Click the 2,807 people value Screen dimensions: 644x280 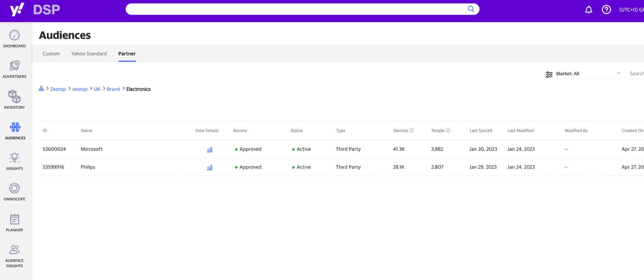tap(437, 167)
